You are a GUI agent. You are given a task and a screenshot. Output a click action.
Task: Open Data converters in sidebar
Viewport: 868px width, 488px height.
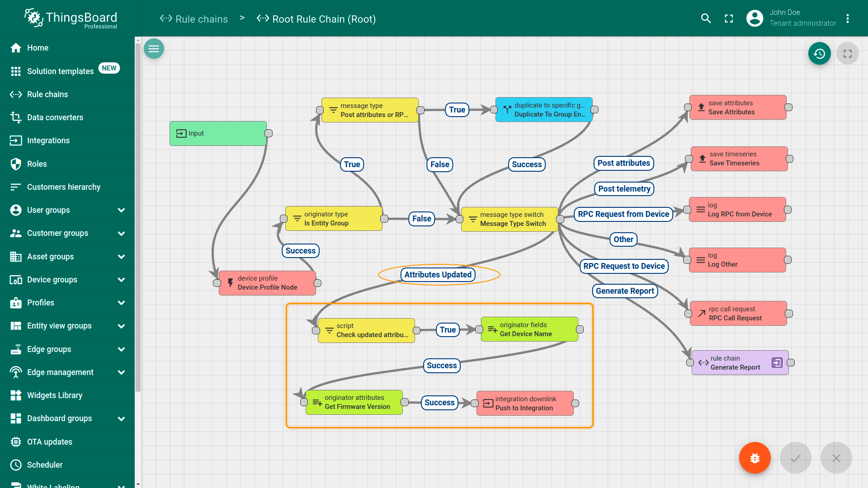tap(55, 117)
